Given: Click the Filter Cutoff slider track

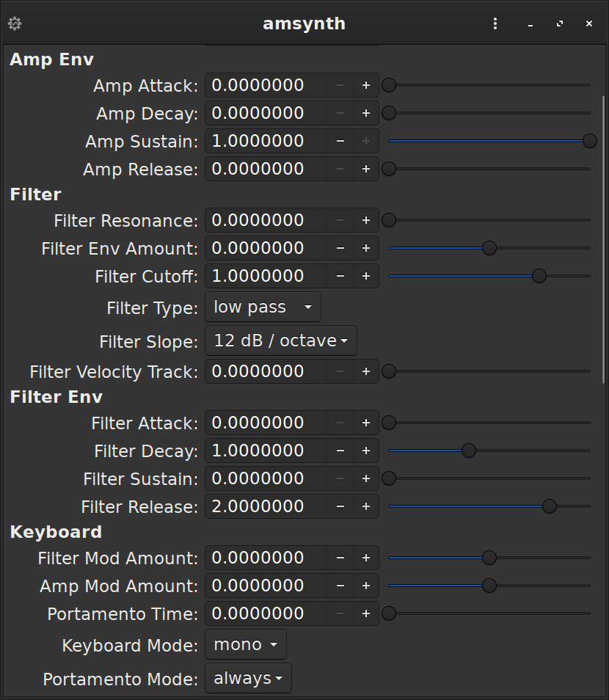Looking at the screenshot, I should (x=462, y=277).
